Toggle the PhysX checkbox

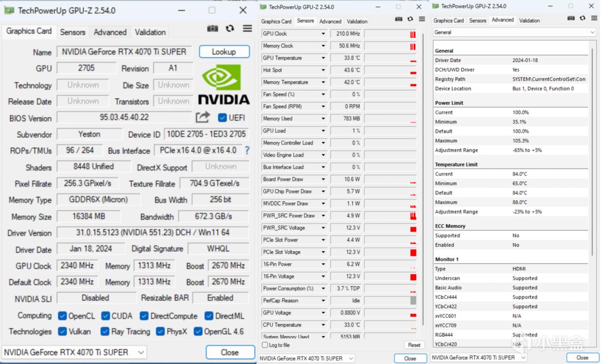click(x=160, y=332)
